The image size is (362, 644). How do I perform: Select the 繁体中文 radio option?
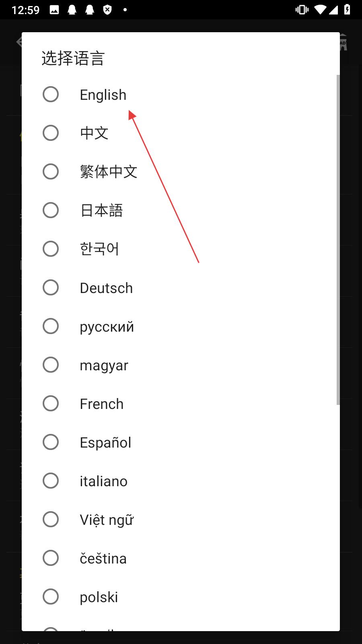coord(51,172)
